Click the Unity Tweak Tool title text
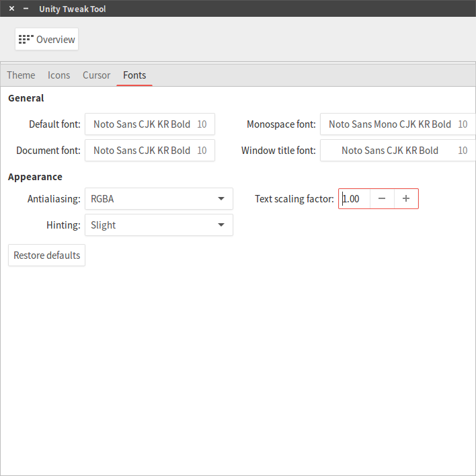The height and width of the screenshot is (476, 476). coord(73,9)
